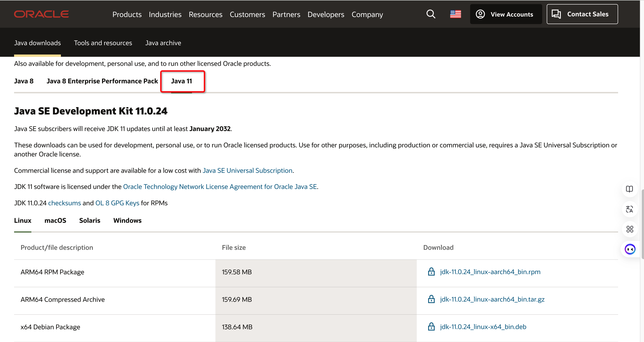Open the OL 8 GPG Keys link
The width and height of the screenshot is (644, 342).
click(117, 203)
